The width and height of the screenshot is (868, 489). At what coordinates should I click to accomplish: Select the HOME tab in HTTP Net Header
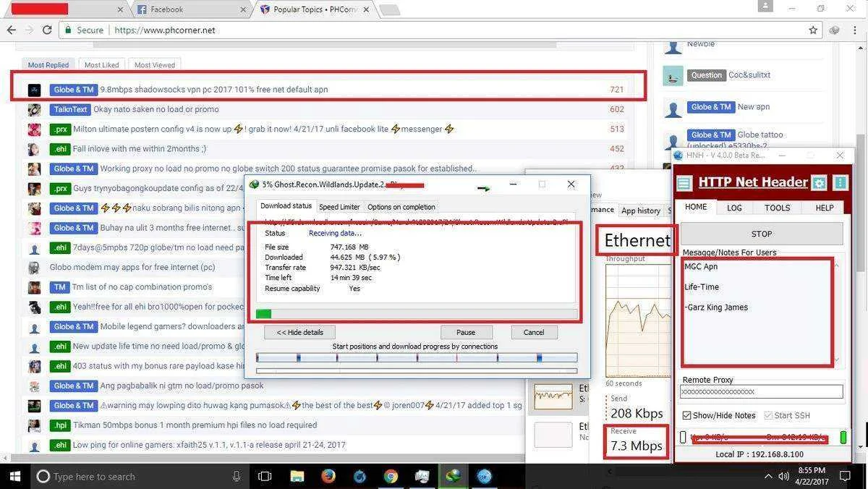[x=696, y=207]
